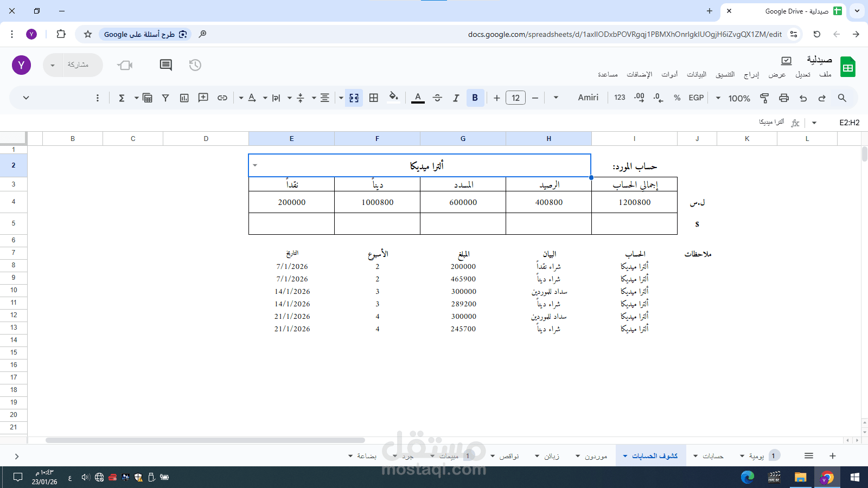This screenshot has width=868, height=488.
Task: Open File Explorer from taskbar
Action: pos(800,477)
